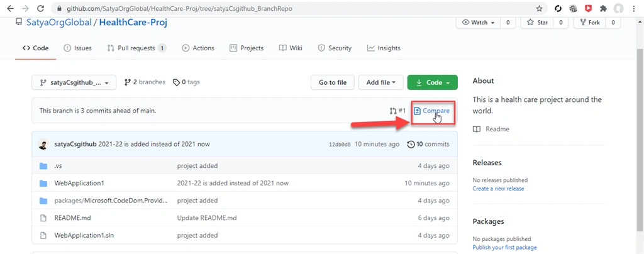The image size is (644, 254).
Task: Open the Chrome three-dot menu
Action: point(634,8)
